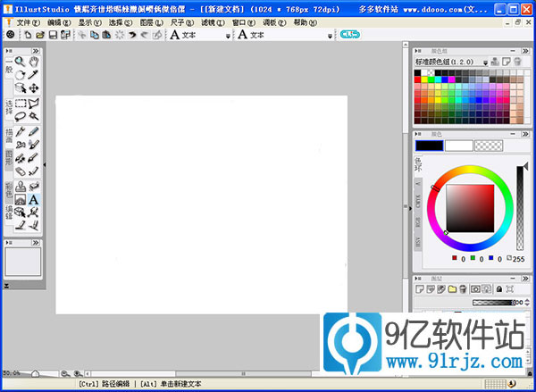Viewport: 536px width, 392px height.
Task: Switch to the HSV color tab
Action: pos(418,242)
